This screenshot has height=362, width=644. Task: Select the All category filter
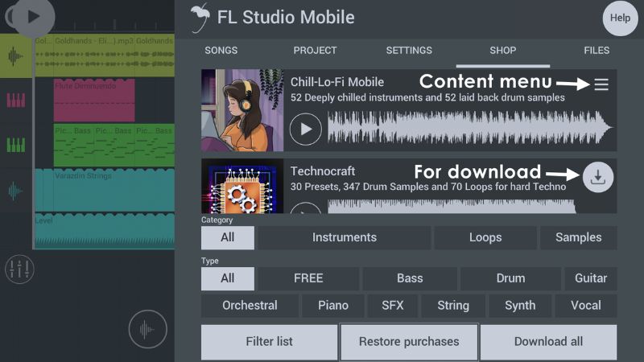tap(228, 237)
